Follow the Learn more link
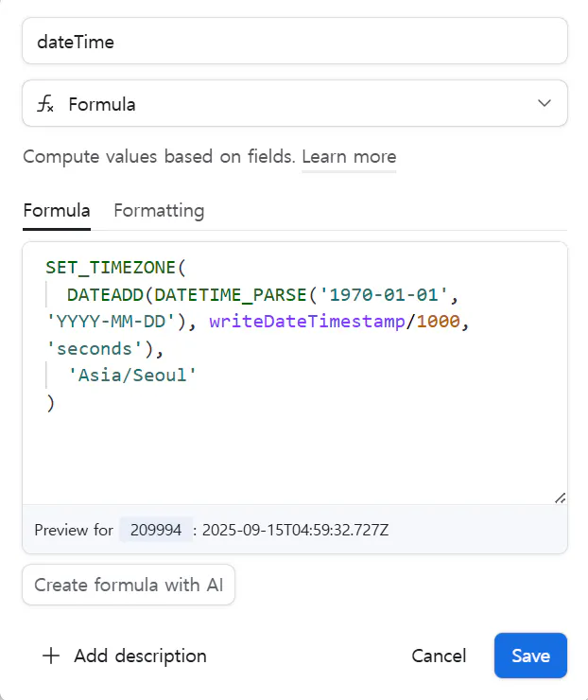This screenshot has width=588, height=700. click(x=349, y=157)
